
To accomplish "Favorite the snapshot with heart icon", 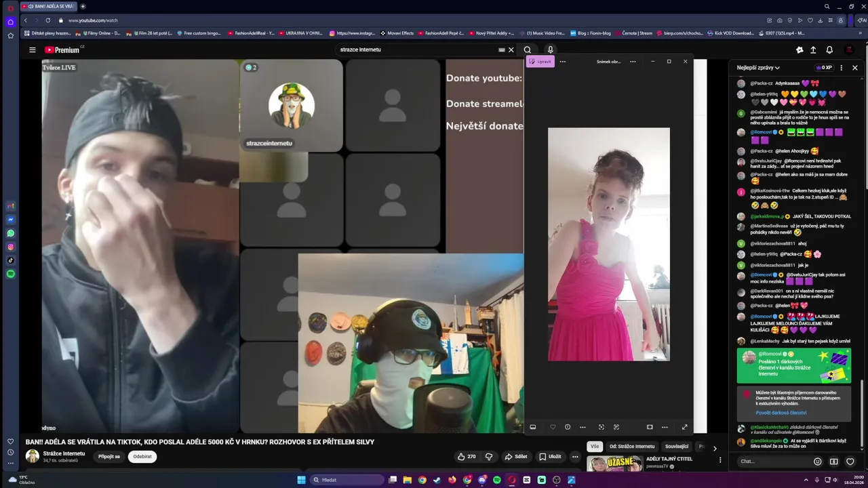I will 553,427.
